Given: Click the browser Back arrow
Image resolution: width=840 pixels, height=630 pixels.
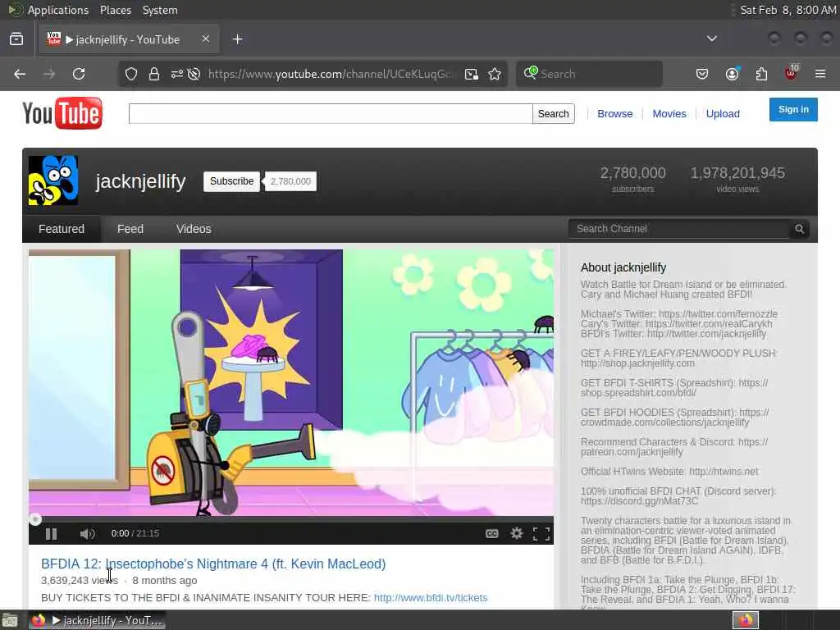Looking at the screenshot, I should tap(20, 74).
